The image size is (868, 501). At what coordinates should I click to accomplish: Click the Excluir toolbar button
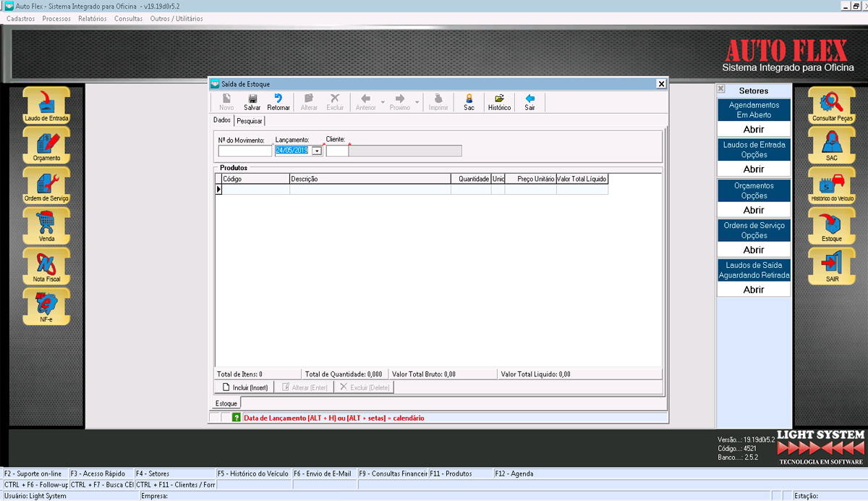(335, 102)
